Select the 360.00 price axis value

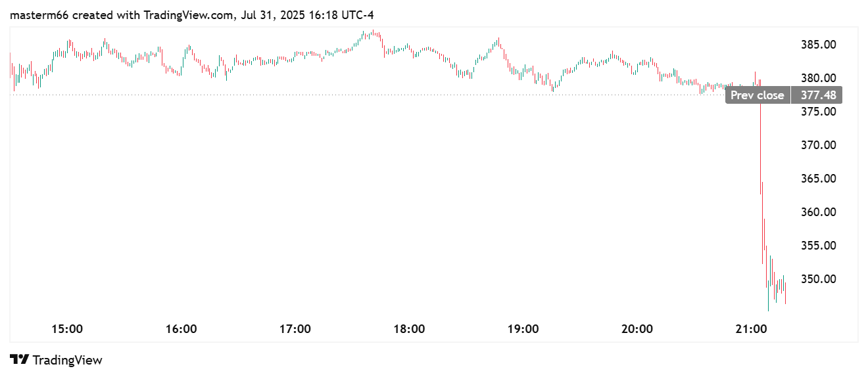[x=818, y=212]
